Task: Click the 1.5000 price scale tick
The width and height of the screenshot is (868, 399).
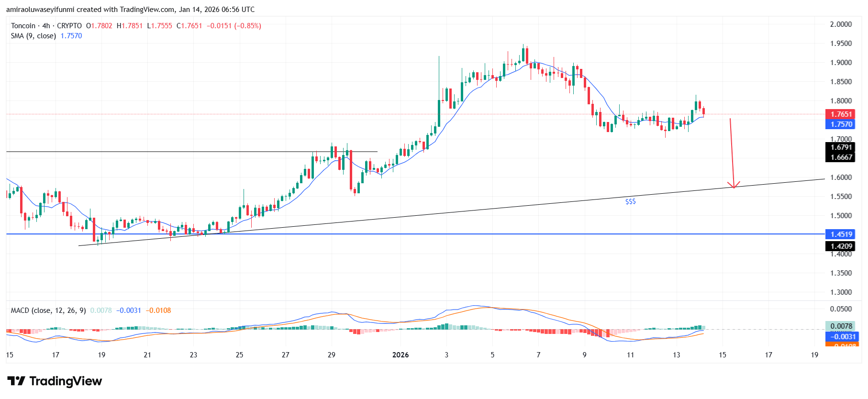Action: point(841,216)
